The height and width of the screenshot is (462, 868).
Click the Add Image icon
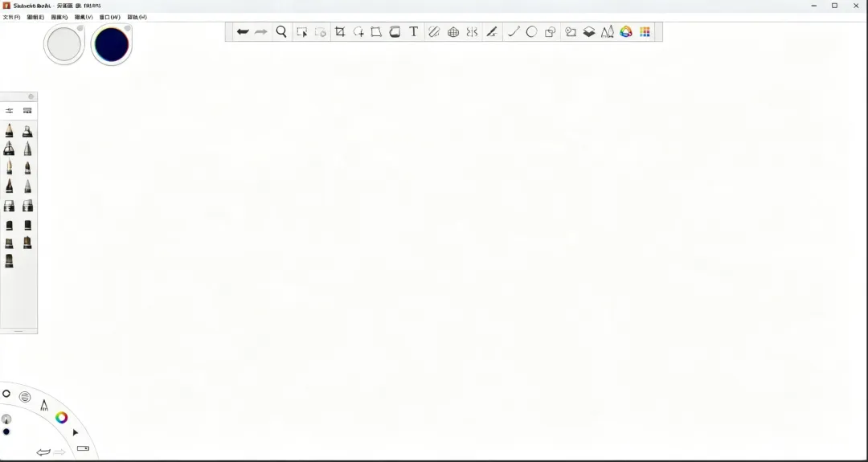[571, 32]
